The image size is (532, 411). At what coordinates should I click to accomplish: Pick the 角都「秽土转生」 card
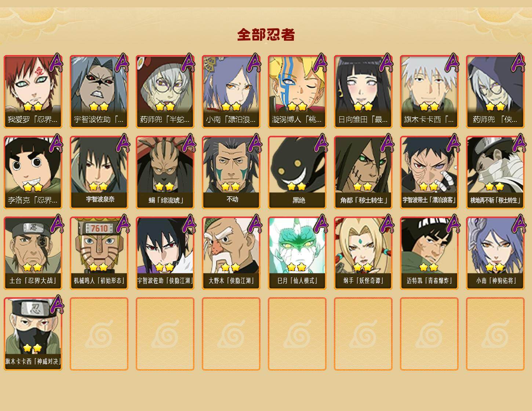point(363,172)
